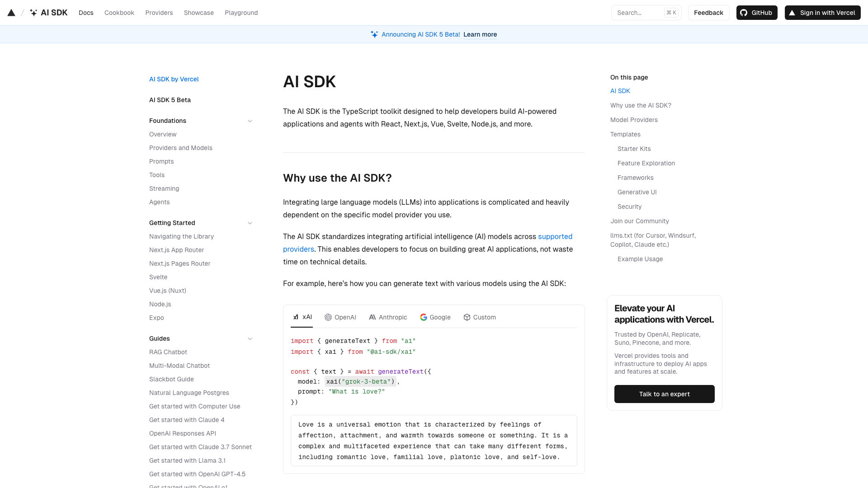This screenshot has width=868, height=488.
Task: Jump to Example Usage section
Action: pyautogui.click(x=640, y=259)
